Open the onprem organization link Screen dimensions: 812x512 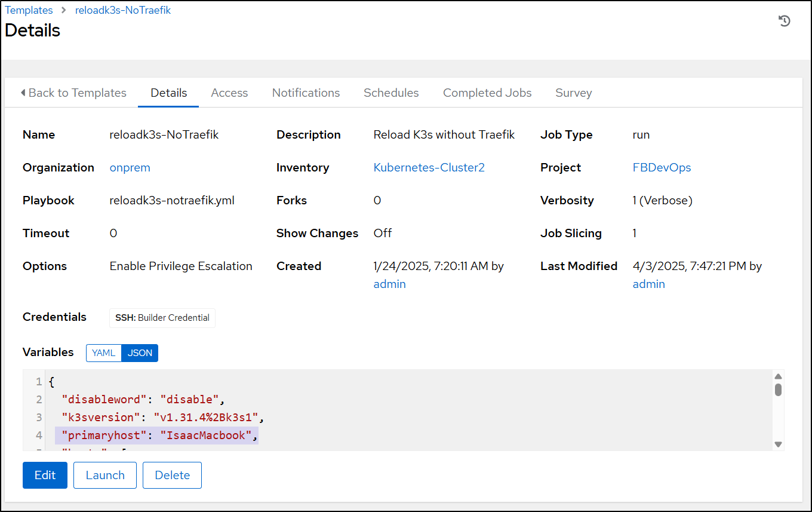point(130,167)
